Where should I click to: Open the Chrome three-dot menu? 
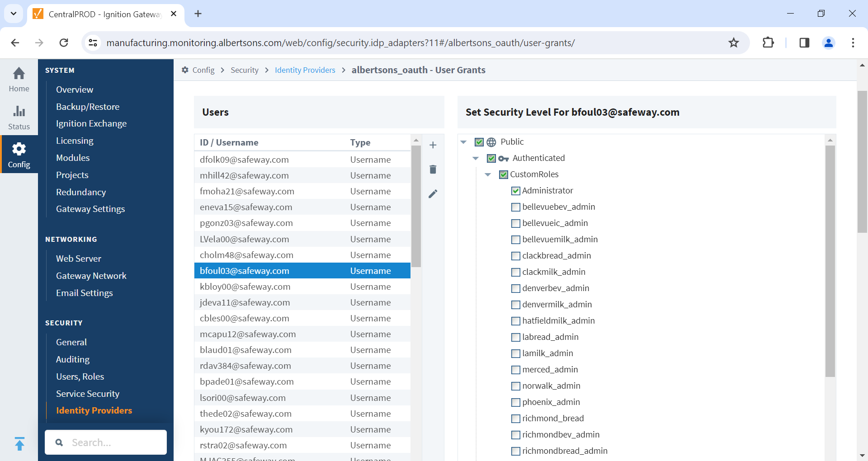pyautogui.click(x=853, y=42)
